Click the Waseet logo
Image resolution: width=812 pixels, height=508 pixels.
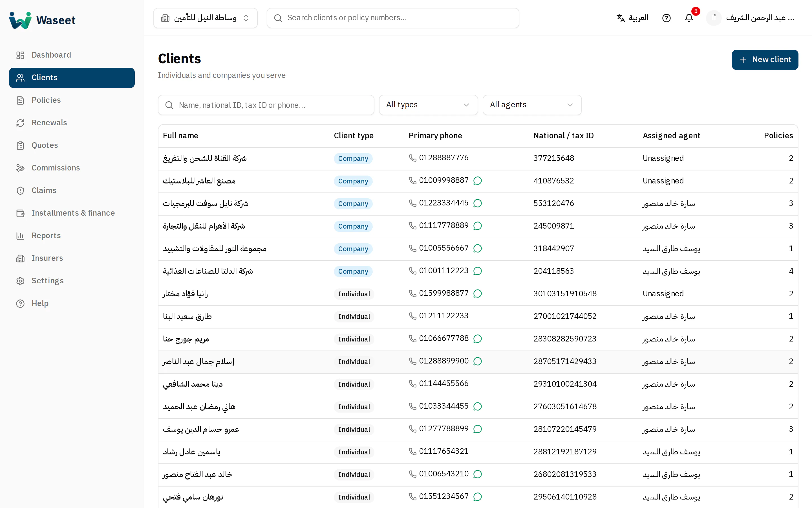pyautogui.click(x=42, y=20)
